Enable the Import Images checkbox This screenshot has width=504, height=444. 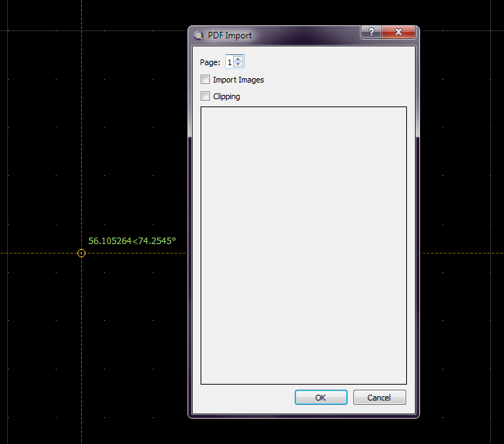coord(206,80)
